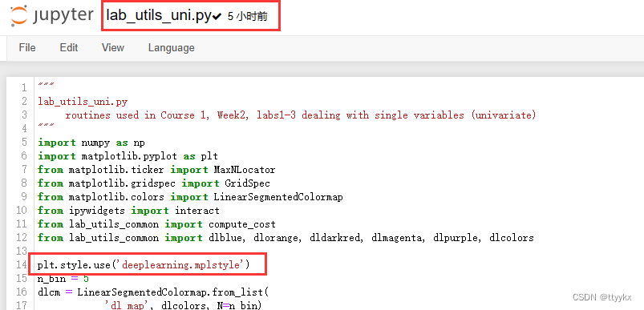Click the MaxNLocator import line

point(156,170)
